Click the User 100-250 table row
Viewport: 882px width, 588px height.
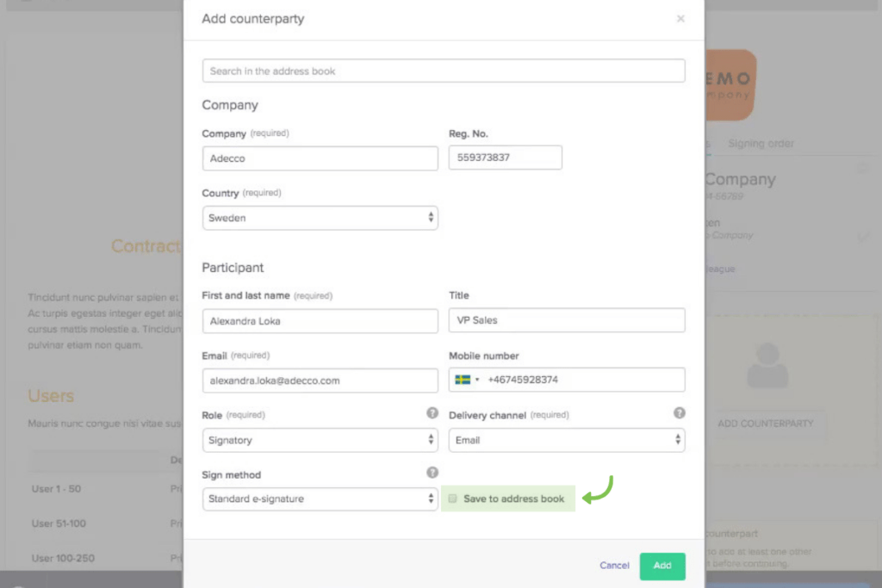pos(106,558)
